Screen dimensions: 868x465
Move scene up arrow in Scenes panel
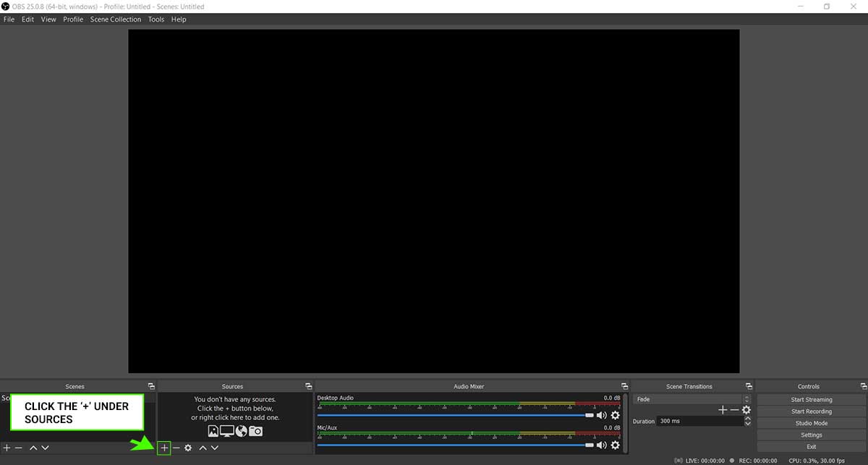33,448
